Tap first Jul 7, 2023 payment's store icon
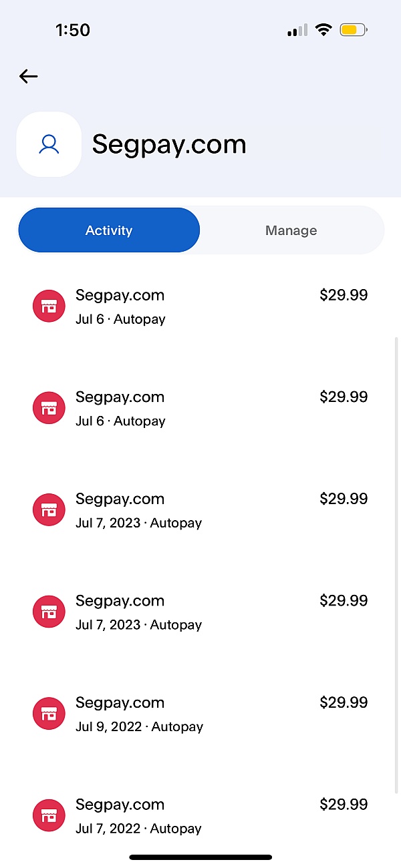The width and height of the screenshot is (401, 868). click(x=49, y=510)
